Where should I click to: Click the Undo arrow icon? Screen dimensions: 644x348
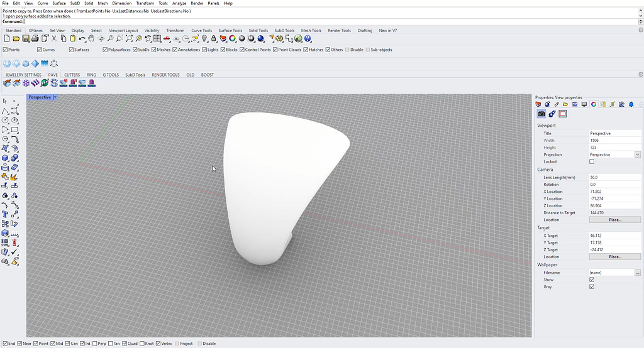point(82,39)
